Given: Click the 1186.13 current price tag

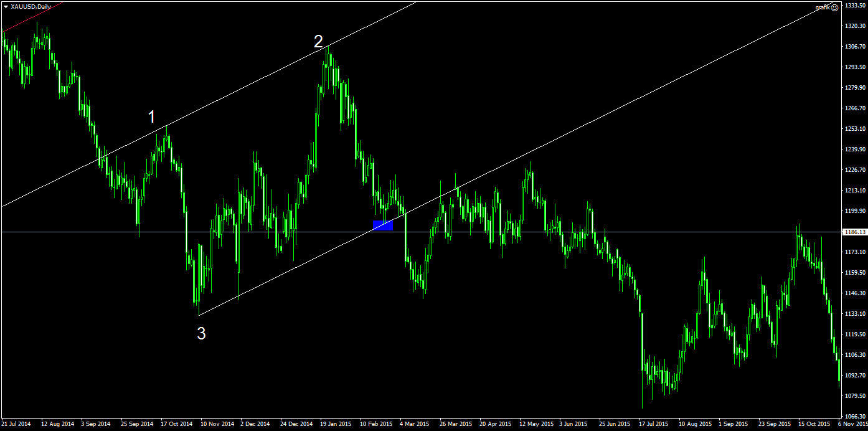Looking at the screenshot, I should click(855, 232).
